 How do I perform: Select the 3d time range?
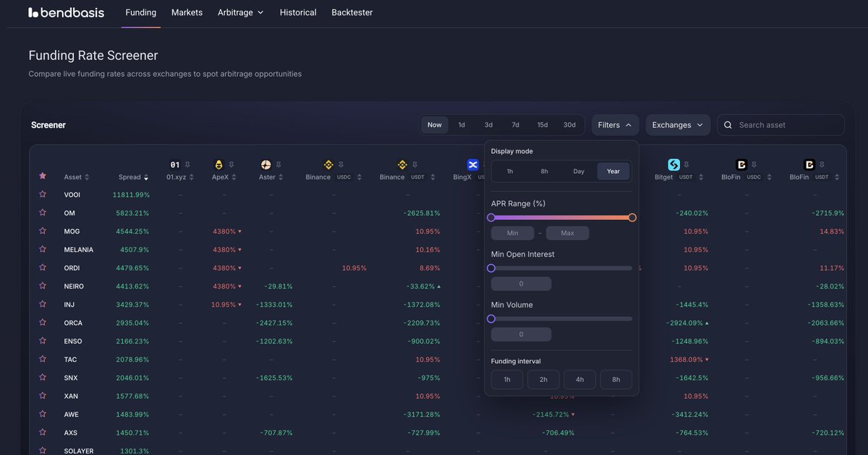[489, 125]
